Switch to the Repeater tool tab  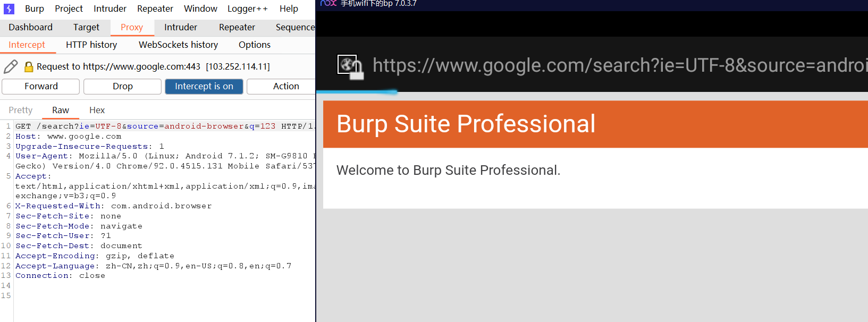pos(237,28)
